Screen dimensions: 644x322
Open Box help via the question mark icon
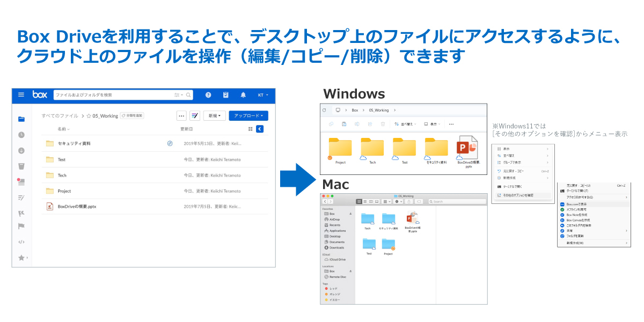coord(208,95)
